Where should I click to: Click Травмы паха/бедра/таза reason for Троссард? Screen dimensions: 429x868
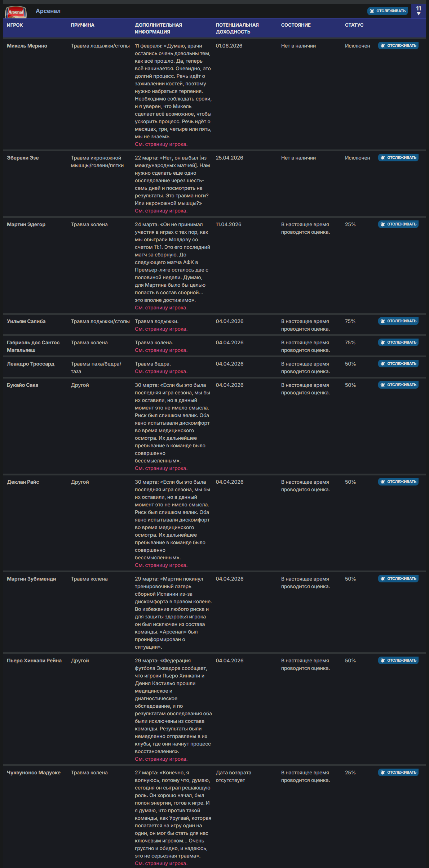pyautogui.click(x=96, y=368)
